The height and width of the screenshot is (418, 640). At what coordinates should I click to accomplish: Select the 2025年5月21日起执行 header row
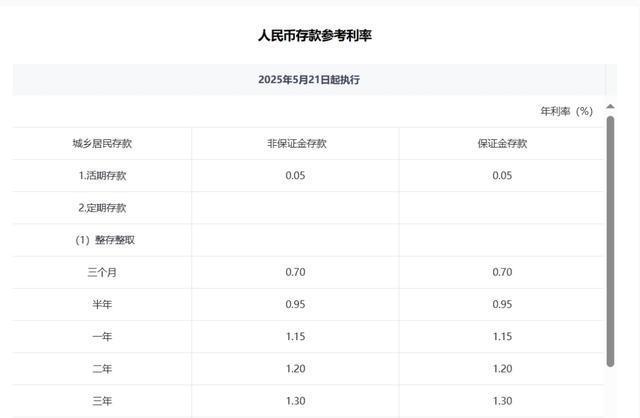tap(308, 79)
